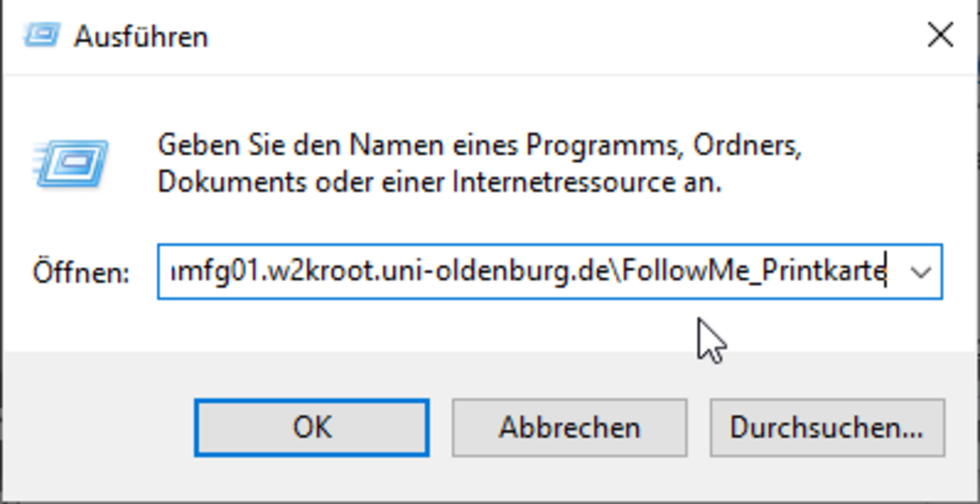Expand the Öffnen history dropdown arrow

point(920,272)
